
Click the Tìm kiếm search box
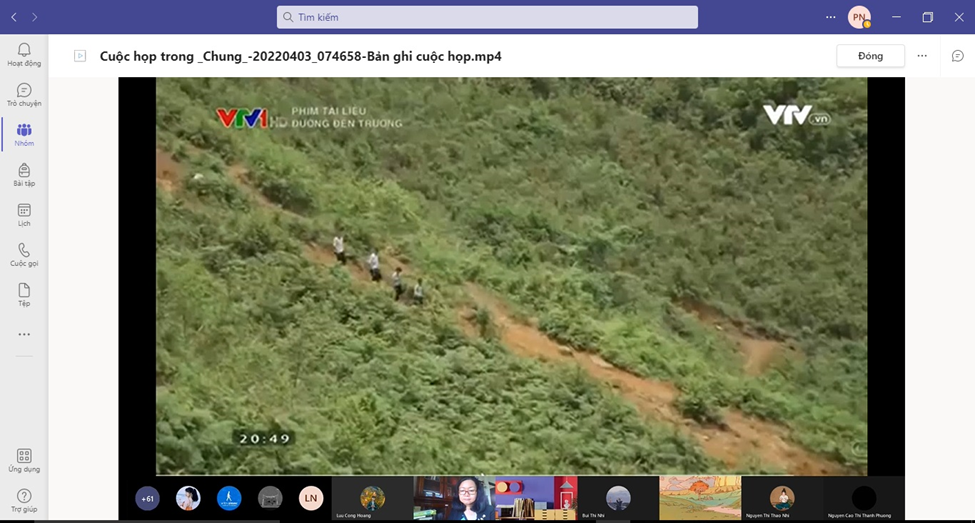pos(487,17)
